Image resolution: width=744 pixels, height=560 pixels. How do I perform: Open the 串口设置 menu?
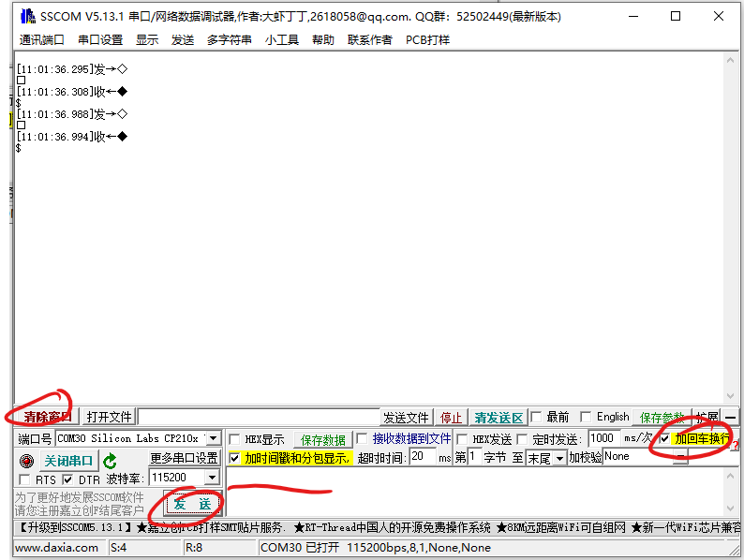click(x=100, y=40)
